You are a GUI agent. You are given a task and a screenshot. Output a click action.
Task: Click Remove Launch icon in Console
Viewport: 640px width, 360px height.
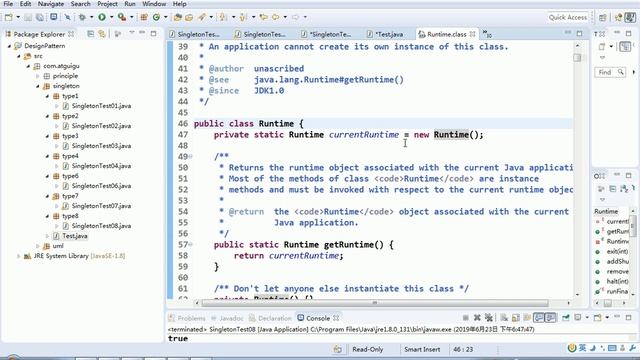click(477, 318)
